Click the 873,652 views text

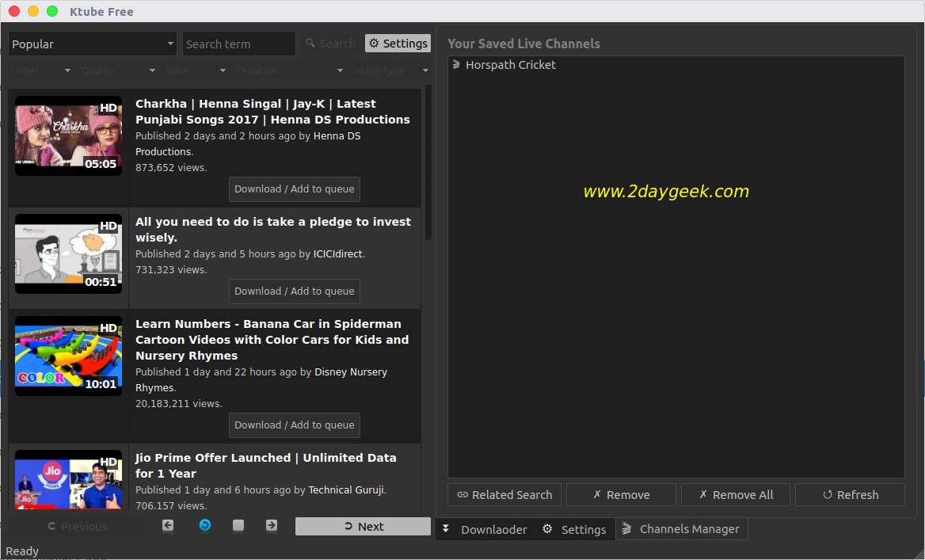(171, 168)
